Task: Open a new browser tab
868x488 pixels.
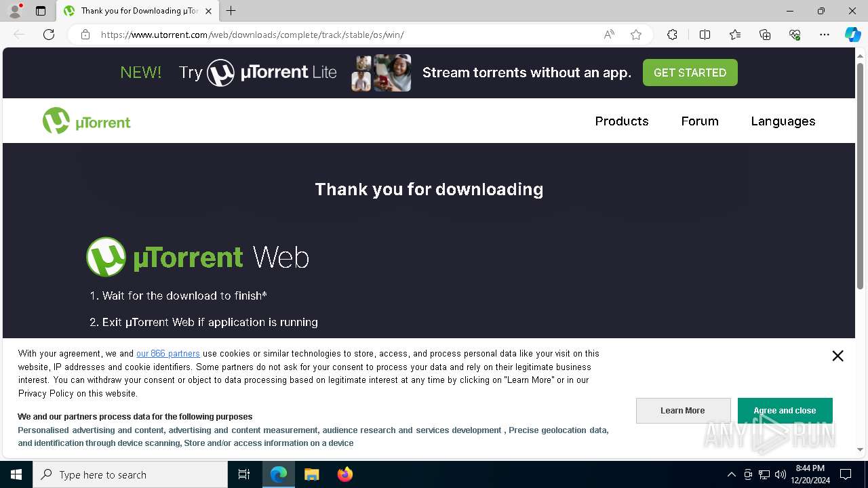Action: pyautogui.click(x=231, y=11)
